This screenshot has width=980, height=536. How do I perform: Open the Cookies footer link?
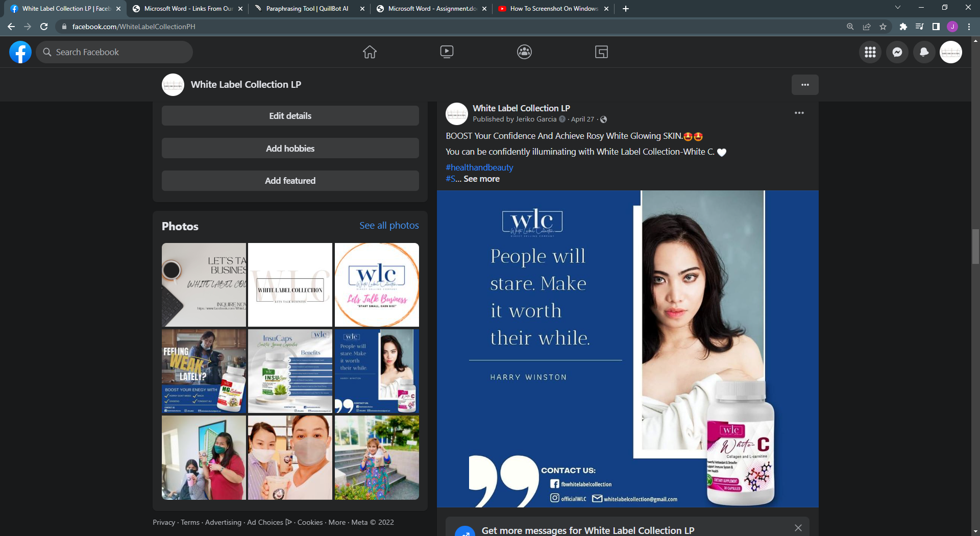click(x=310, y=522)
